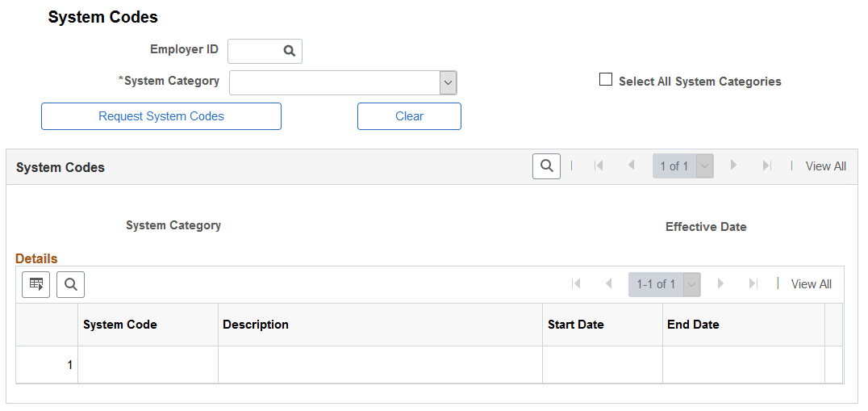Click the Employer ID lookup magnifier icon
Screen dimensions: 868x411
click(x=290, y=51)
